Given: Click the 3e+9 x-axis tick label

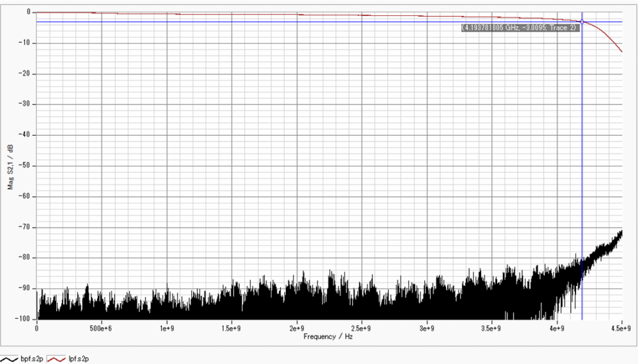Looking at the screenshot, I should (427, 328).
